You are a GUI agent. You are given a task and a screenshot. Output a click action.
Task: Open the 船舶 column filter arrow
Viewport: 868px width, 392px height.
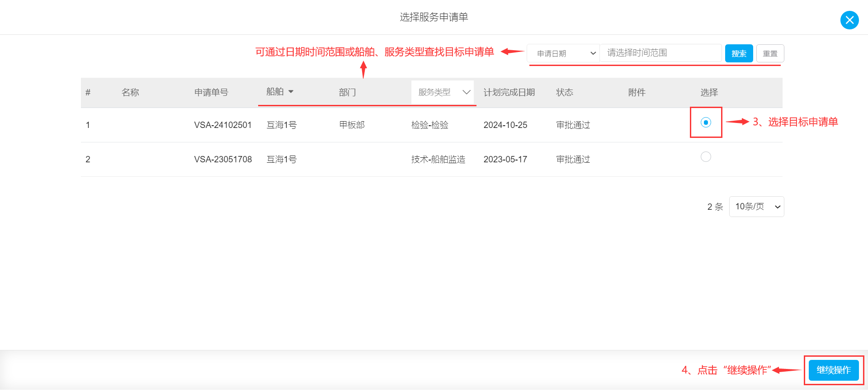click(x=291, y=92)
